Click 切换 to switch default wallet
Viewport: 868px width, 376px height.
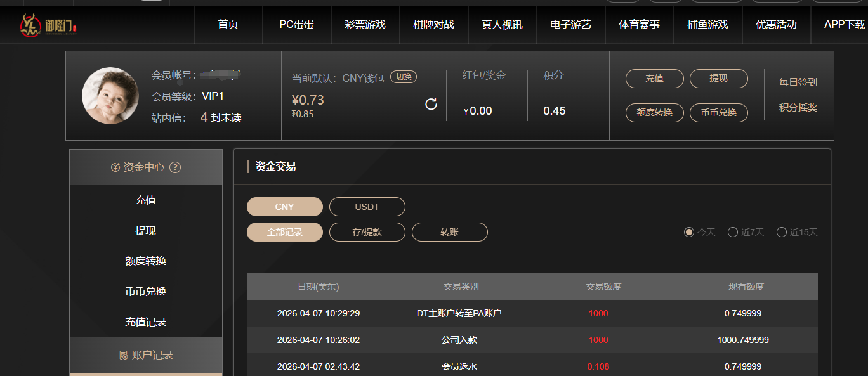point(404,77)
